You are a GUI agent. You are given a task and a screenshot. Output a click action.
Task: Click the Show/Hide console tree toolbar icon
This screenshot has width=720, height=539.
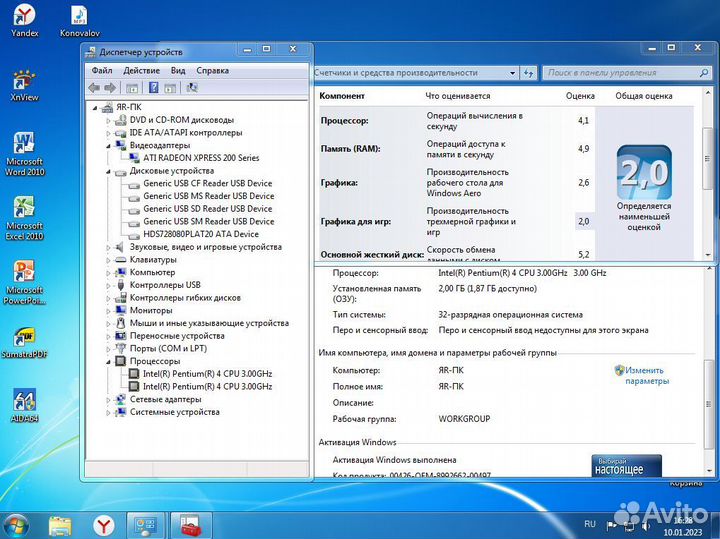pos(132,88)
